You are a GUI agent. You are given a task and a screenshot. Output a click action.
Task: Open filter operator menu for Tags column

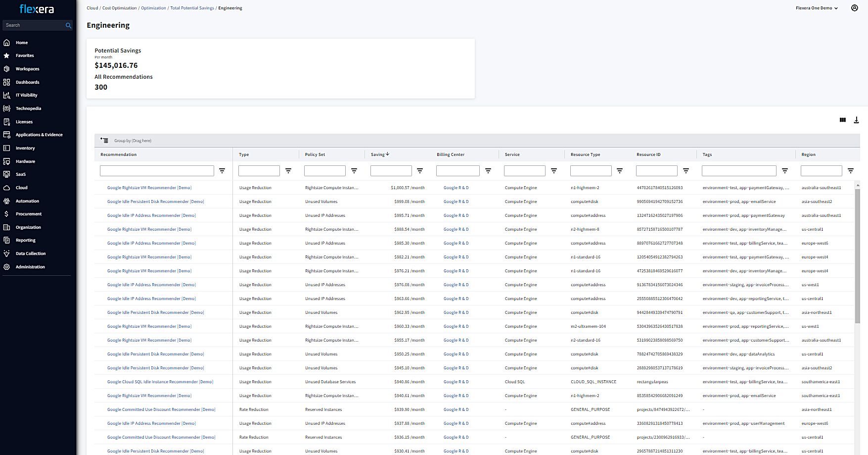[x=784, y=171]
